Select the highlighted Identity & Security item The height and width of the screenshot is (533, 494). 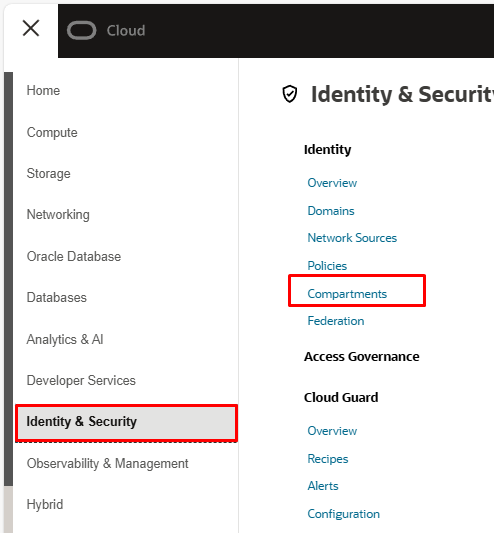(126, 422)
